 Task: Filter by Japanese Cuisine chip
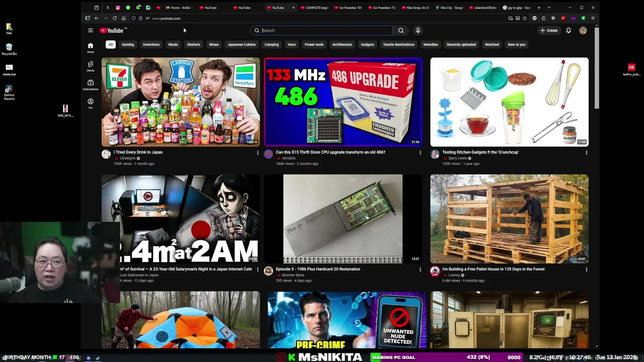tap(242, 44)
